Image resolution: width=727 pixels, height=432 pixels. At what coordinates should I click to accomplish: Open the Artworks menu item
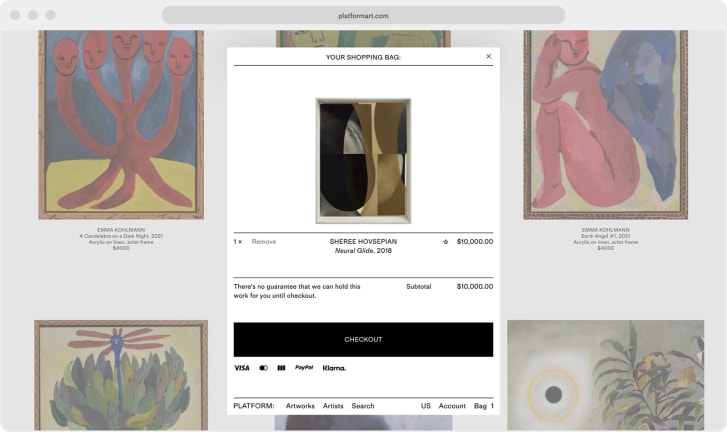pyautogui.click(x=300, y=406)
